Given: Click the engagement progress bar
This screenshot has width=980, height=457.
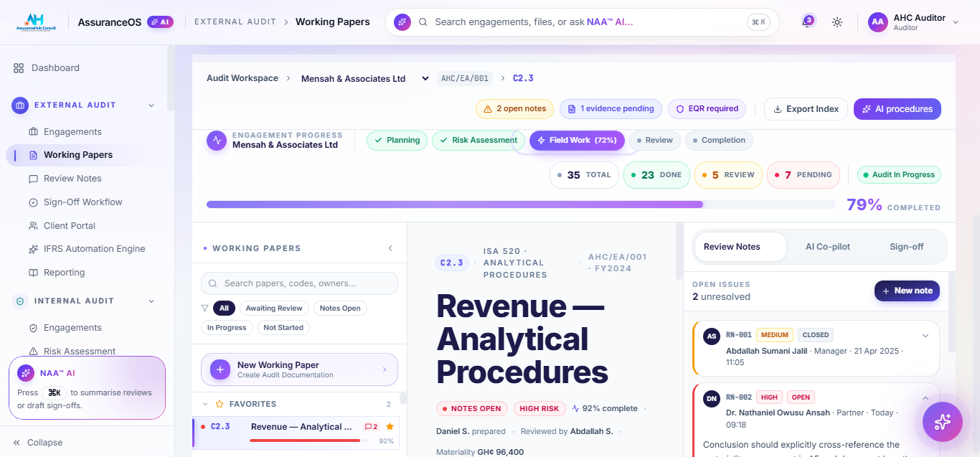Looking at the screenshot, I should pos(521,204).
